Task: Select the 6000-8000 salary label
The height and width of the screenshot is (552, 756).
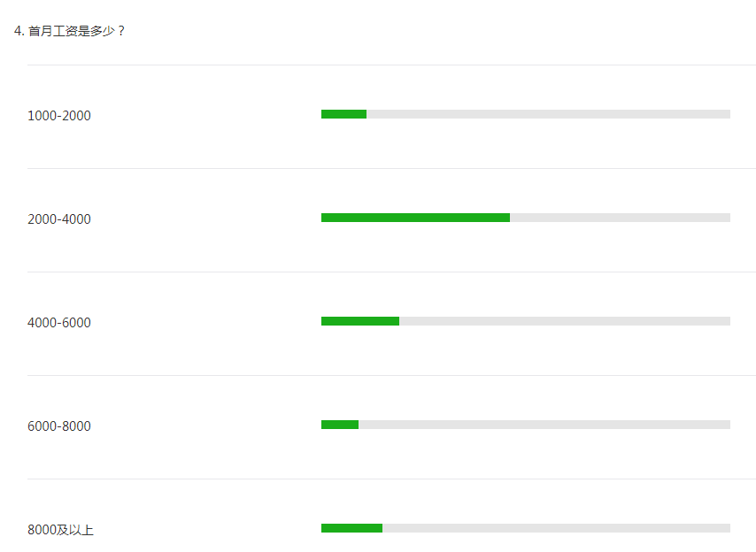Action: 58,426
